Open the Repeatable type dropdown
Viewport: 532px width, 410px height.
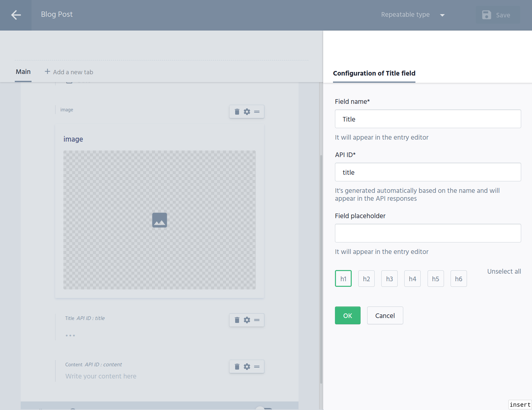pyautogui.click(x=413, y=15)
